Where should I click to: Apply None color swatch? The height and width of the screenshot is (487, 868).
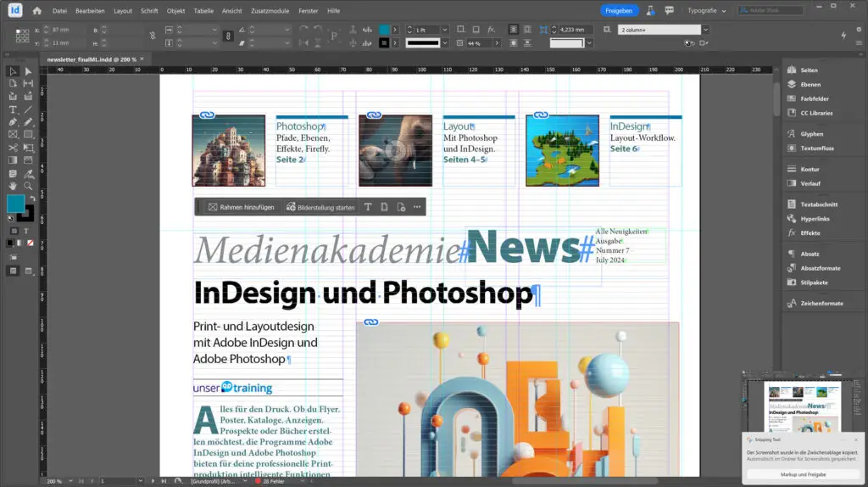tap(31, 243)
